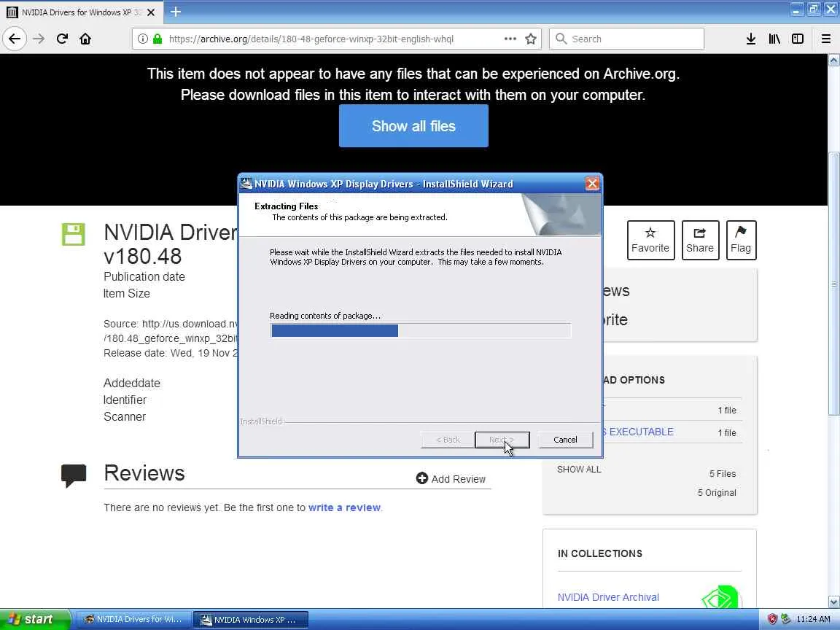Open a new tab with plus icon
Screen dimensions: 840x630
(x=176, y=11)
